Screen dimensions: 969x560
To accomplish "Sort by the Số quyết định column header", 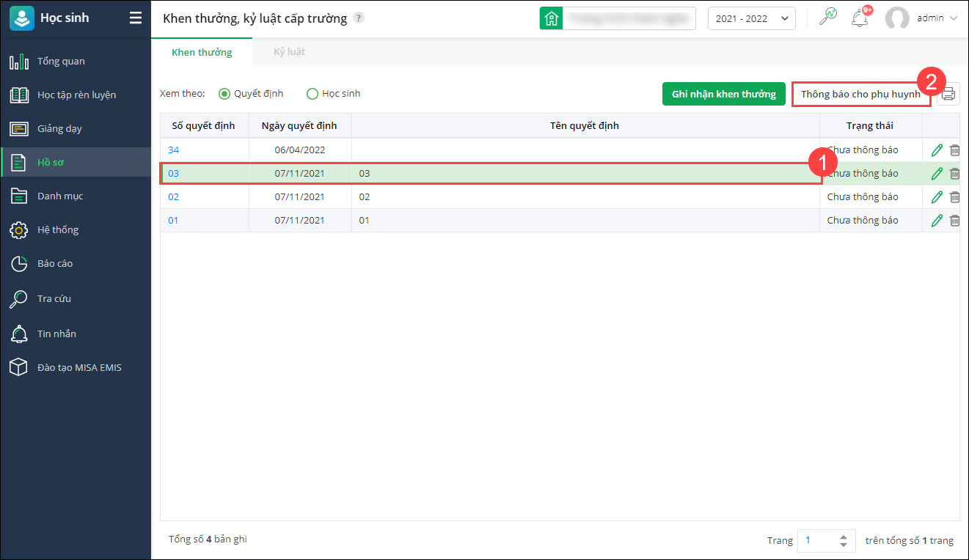I will point(204,126).
